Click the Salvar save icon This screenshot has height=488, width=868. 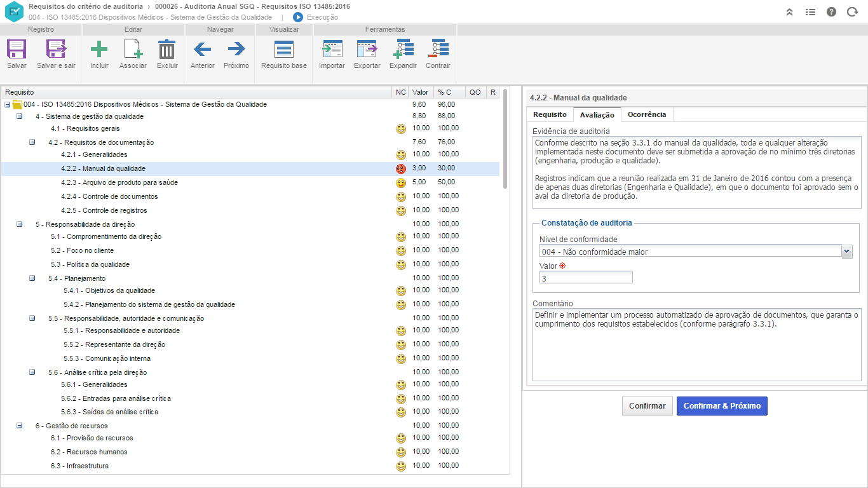click(x=17, y=50)
